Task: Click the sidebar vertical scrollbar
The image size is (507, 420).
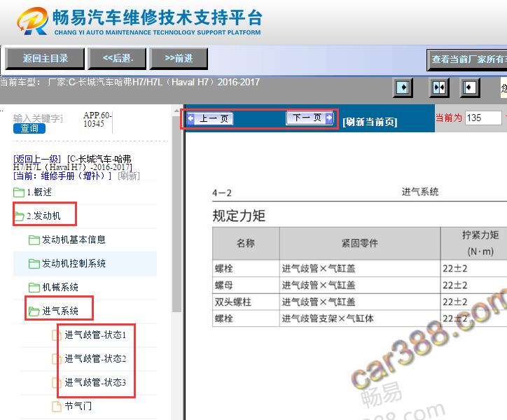Action: pyautogui.click(x=176, y=213)
